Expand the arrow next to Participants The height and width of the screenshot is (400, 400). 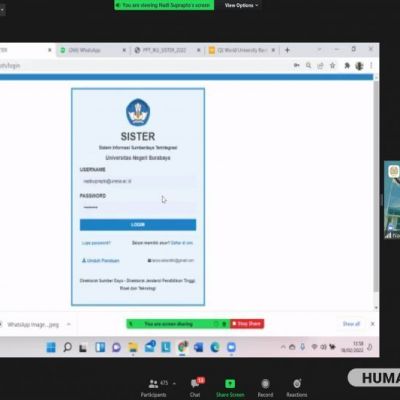coord(174,383)
